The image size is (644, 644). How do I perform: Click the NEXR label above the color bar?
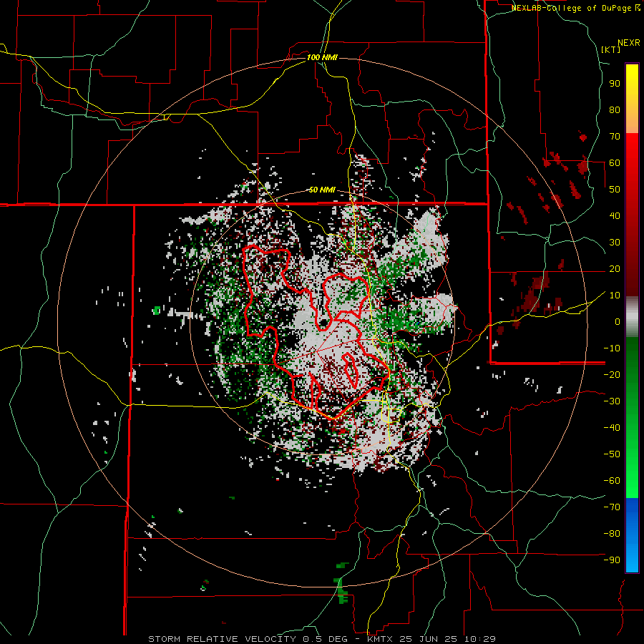click(629, 43)
